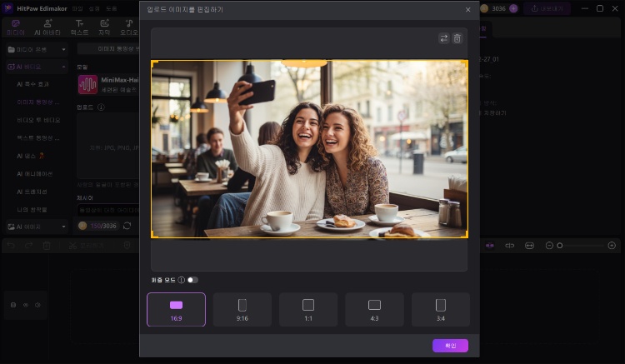Click the café selfie image in crop area
The image size is (625, 364).
309,149
